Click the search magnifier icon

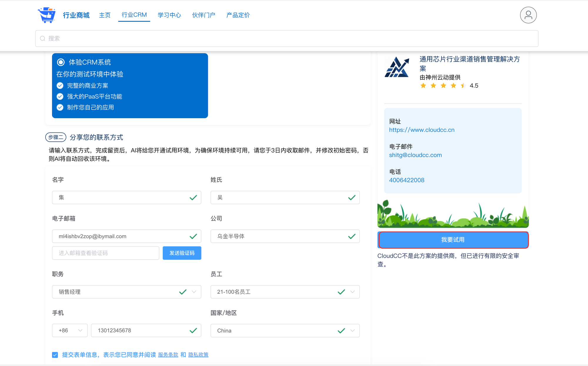[43, 39]
